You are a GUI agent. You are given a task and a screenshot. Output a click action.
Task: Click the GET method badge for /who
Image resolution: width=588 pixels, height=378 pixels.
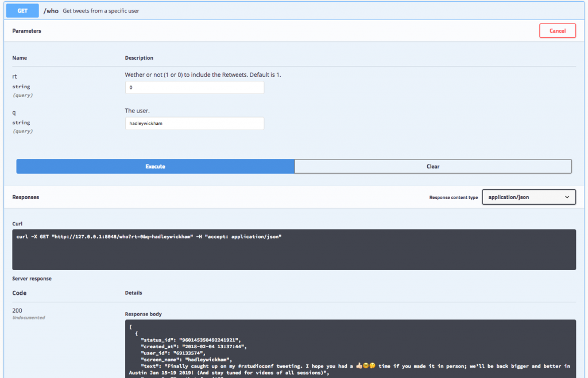click(x=22, y=10)
